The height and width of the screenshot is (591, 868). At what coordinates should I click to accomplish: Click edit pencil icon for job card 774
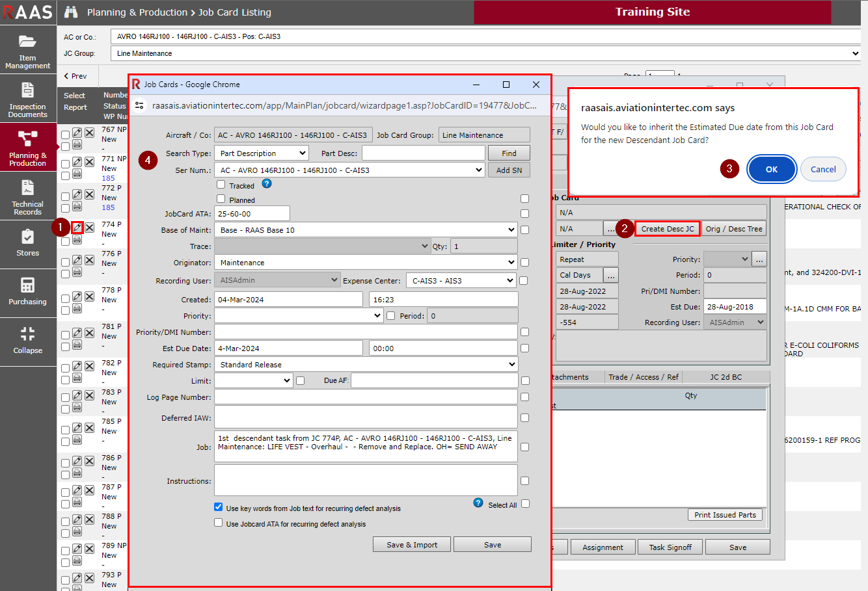click(x=77, y=228)
